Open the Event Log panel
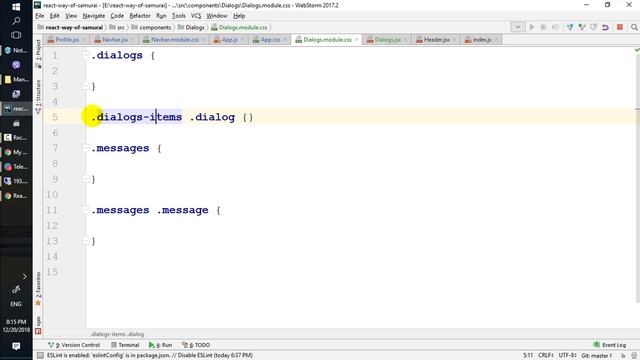 coord(610,345)
